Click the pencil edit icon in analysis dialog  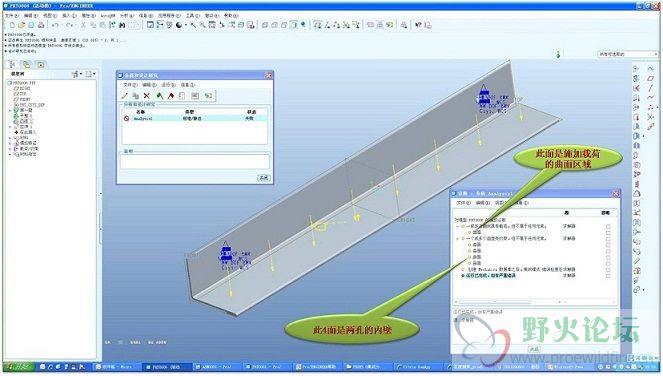point(125,96)
